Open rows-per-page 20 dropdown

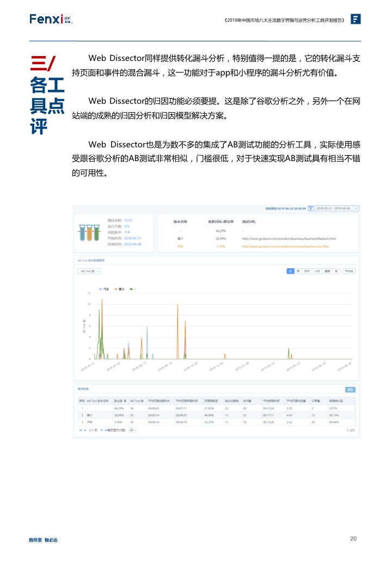click(x=133, y=430)
